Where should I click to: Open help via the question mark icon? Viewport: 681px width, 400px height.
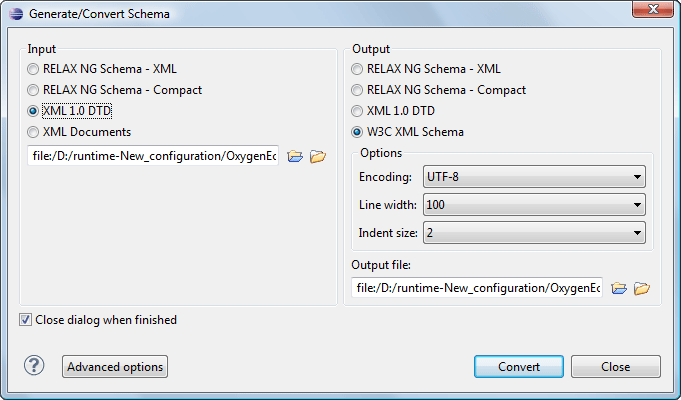35,366
